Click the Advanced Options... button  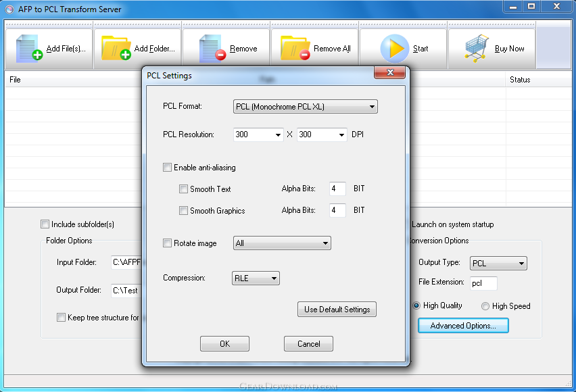(x=463, y=326)
